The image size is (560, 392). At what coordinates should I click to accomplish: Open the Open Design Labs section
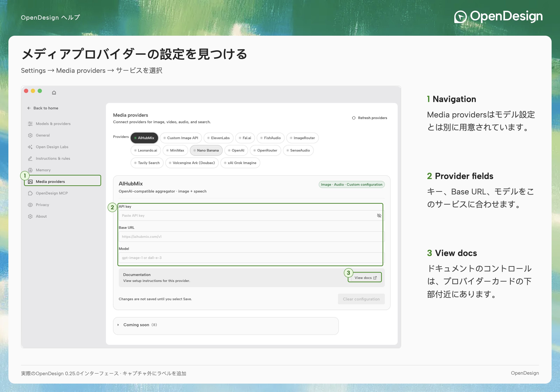coord(62,147)
